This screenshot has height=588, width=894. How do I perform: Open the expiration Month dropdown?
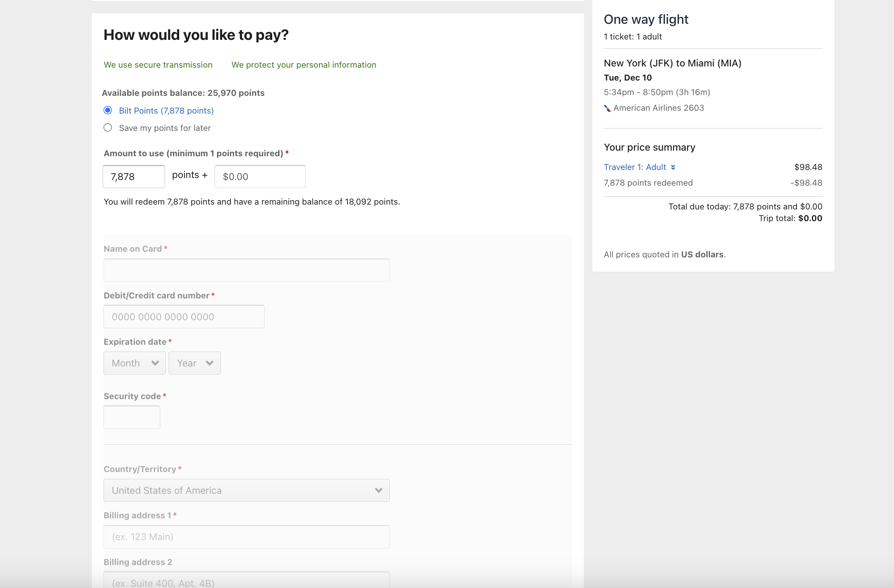coord(135,363)
